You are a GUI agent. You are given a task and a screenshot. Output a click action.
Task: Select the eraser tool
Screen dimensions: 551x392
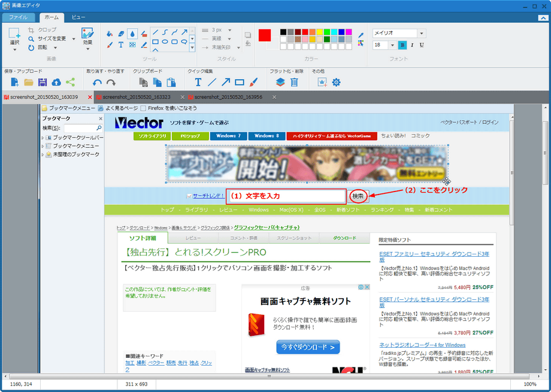point(121,34)
